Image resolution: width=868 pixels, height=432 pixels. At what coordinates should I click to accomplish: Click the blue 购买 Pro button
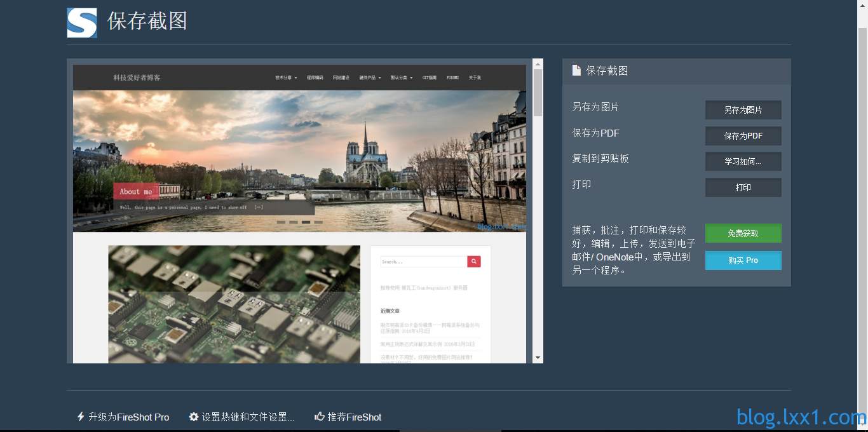[x=743, y=260]
